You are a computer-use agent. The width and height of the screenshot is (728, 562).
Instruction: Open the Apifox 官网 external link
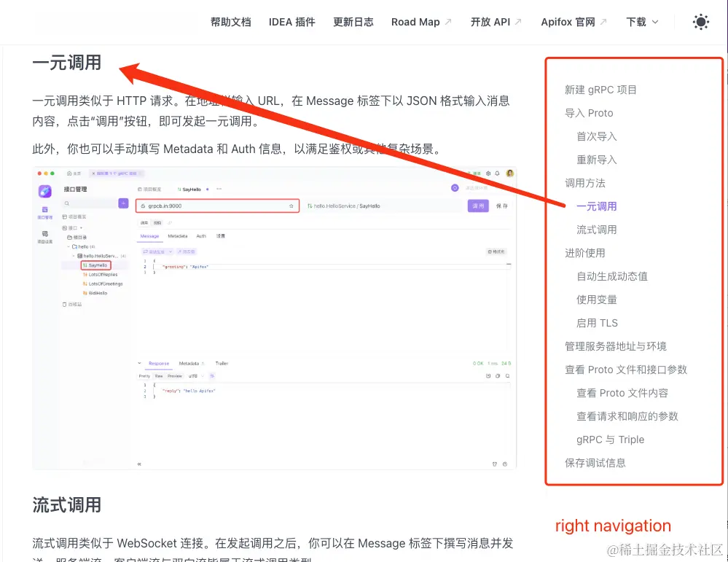click(574, 22)
